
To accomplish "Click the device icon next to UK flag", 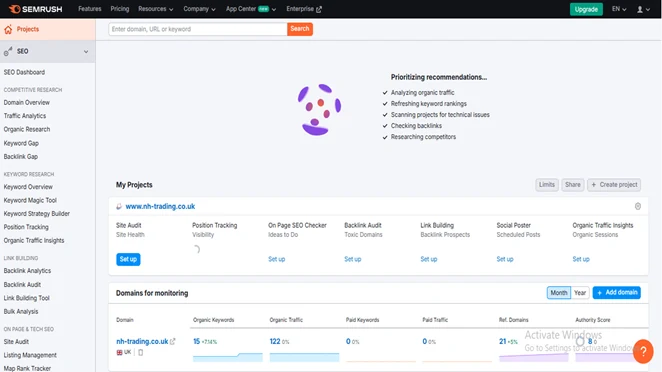I will 141,352.
